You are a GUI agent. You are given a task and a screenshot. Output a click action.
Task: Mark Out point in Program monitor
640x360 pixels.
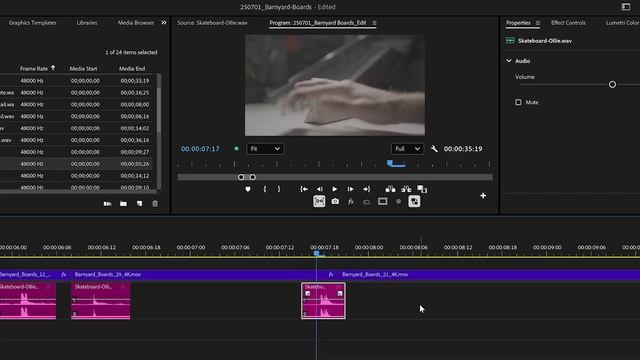click(279, 189)
